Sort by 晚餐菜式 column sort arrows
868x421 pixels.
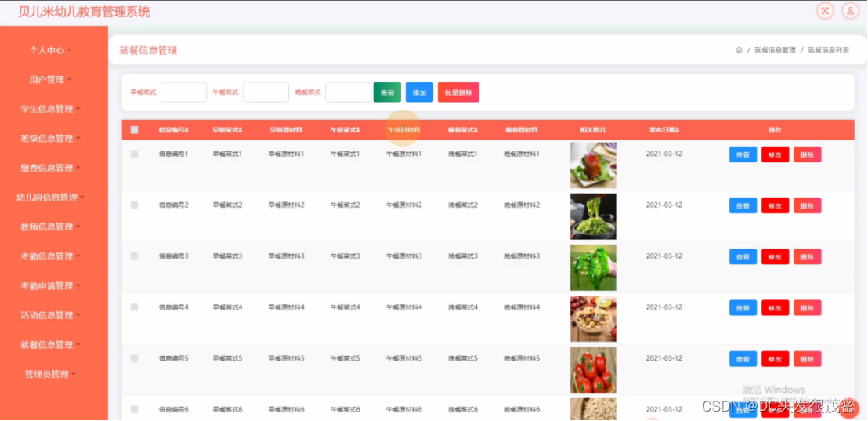tap(476, 131)
